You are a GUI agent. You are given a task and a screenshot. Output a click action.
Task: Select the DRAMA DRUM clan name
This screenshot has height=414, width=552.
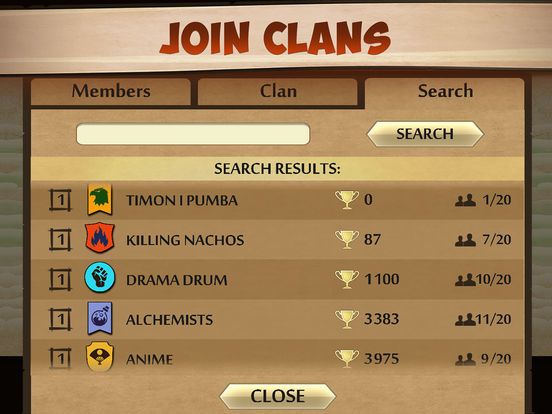coord(177,280)
